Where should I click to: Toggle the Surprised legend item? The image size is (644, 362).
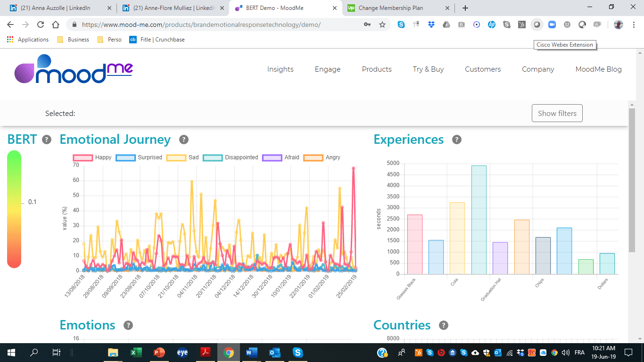pyautogui.click(x=139, y=157)
